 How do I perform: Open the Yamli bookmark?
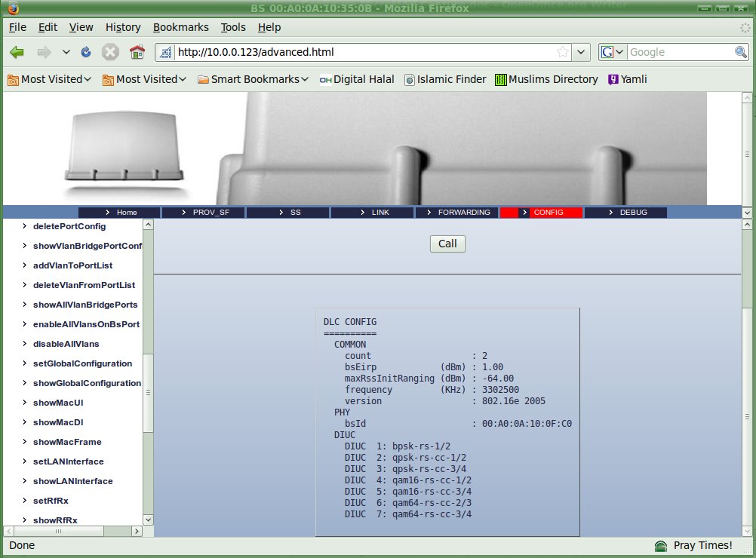click(627, 79)
